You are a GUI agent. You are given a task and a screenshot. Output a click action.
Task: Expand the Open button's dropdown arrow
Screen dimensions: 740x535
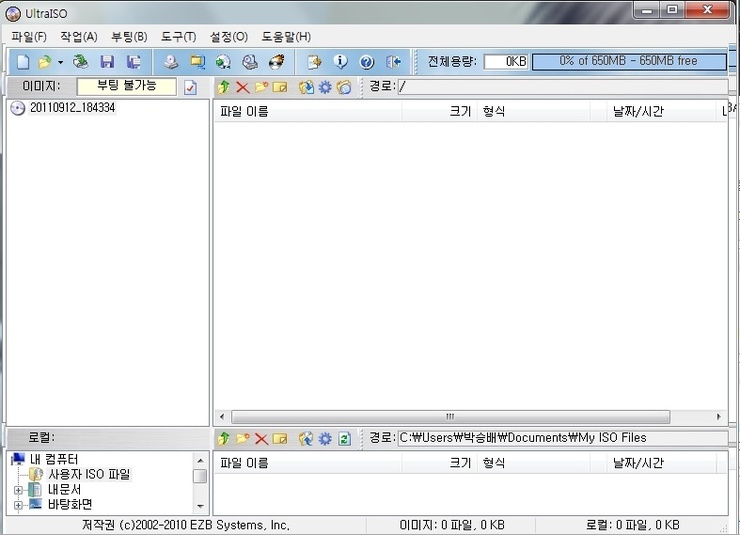[60, 62]
